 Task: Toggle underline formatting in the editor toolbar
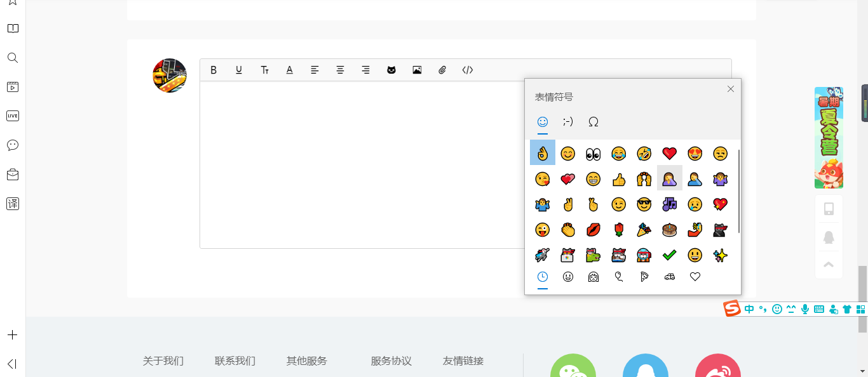239,70
